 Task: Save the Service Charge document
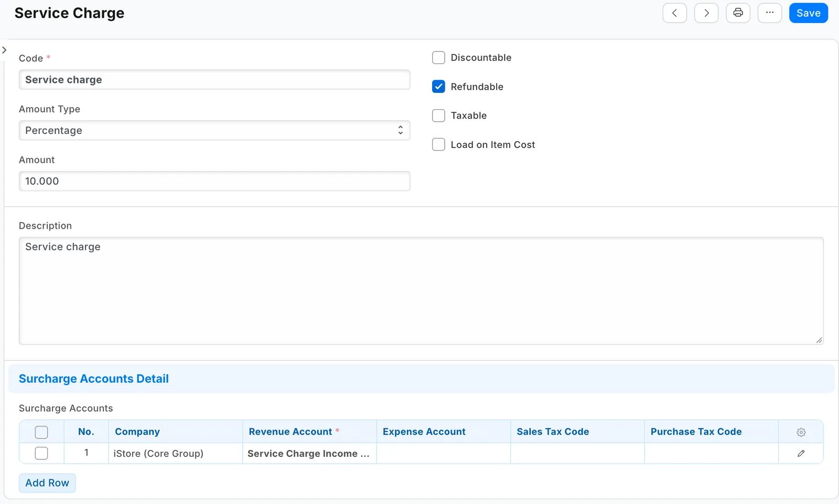[x=808, y=13]
